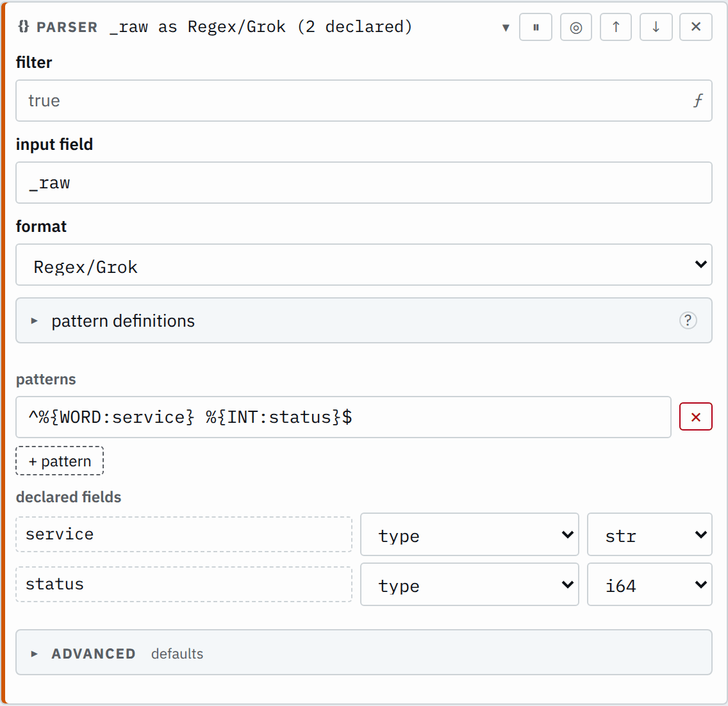Click the service declared field name
The height and width of the screenshot is (706, 728).
[x=184, y=534]
